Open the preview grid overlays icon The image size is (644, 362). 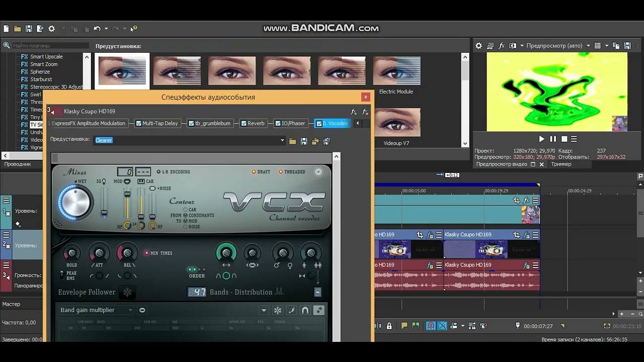597,46
